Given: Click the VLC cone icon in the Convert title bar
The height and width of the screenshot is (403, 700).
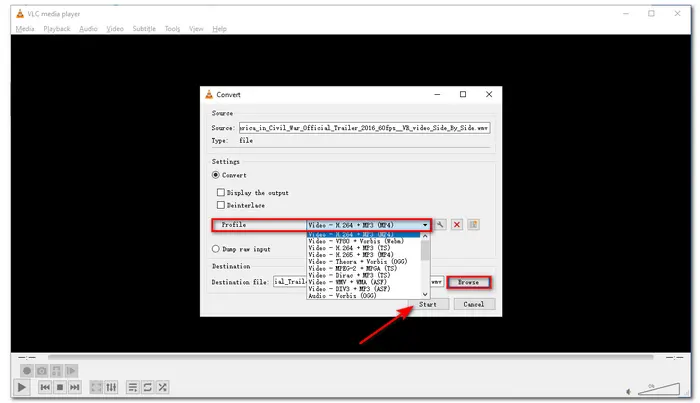Looking at the screenshot, I should (209, 94).
